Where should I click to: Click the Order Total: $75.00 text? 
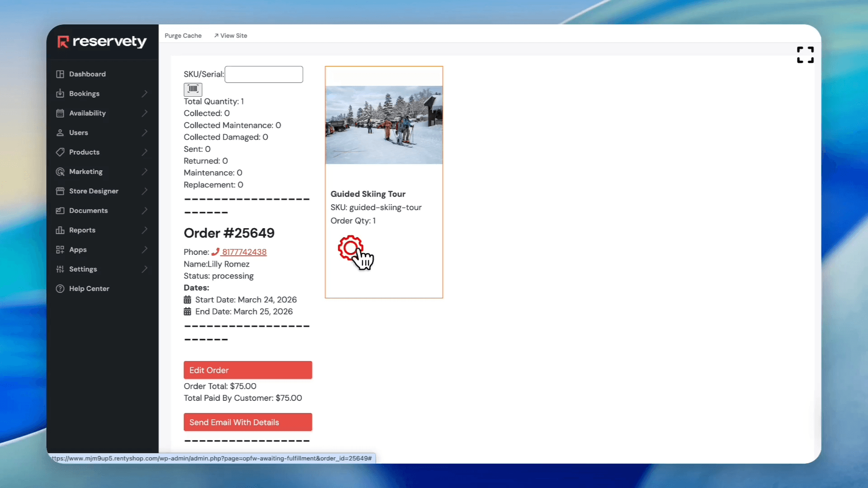(x=220, y=386)
